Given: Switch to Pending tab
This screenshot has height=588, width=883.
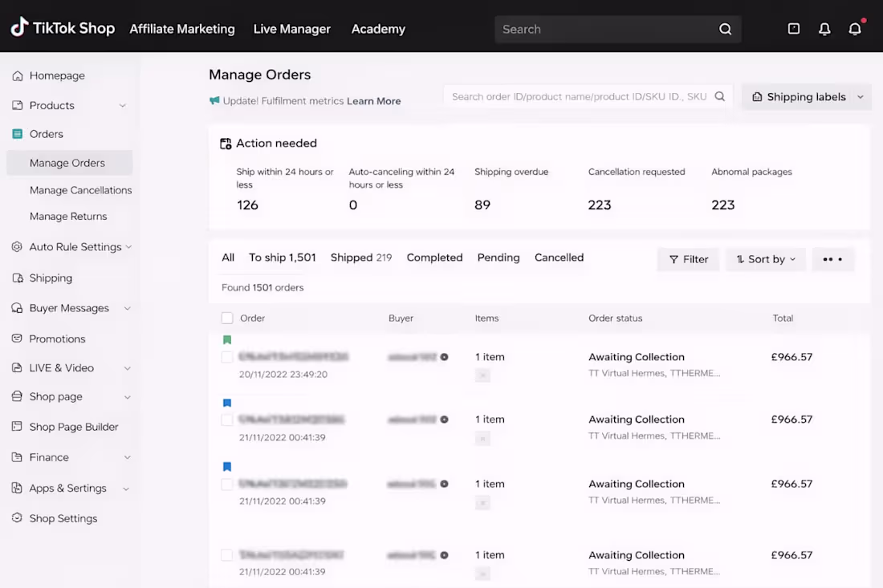Looking at the screenshot, I should point(498,258).
